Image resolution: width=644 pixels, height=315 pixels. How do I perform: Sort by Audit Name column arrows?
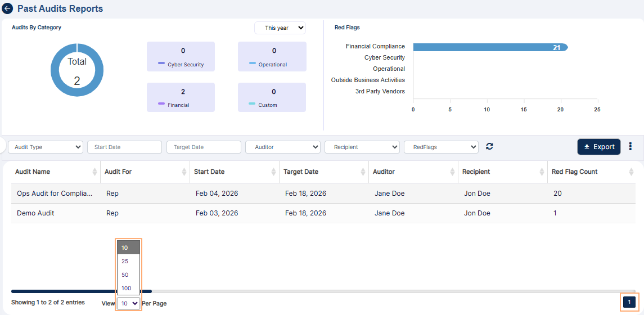[95, 172]
